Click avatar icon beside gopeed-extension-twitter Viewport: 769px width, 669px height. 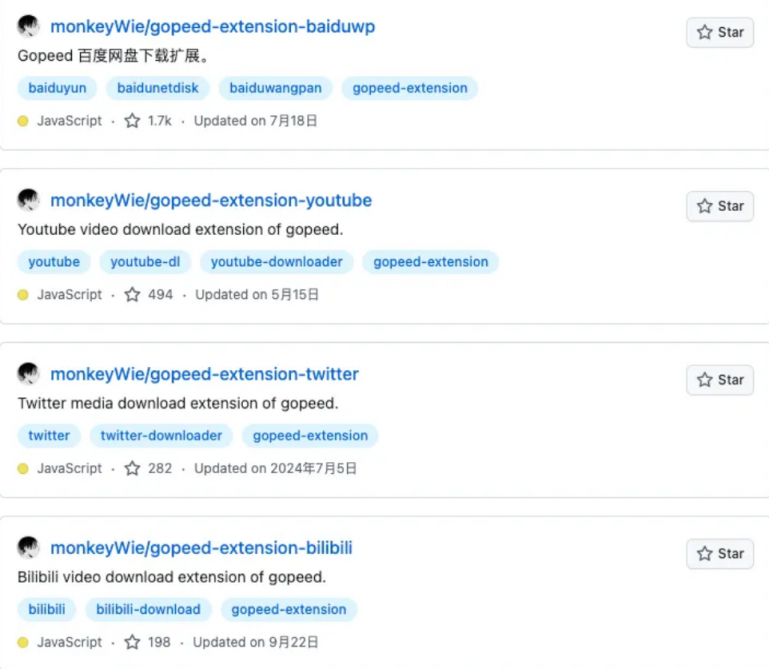(x=29, y=374)
